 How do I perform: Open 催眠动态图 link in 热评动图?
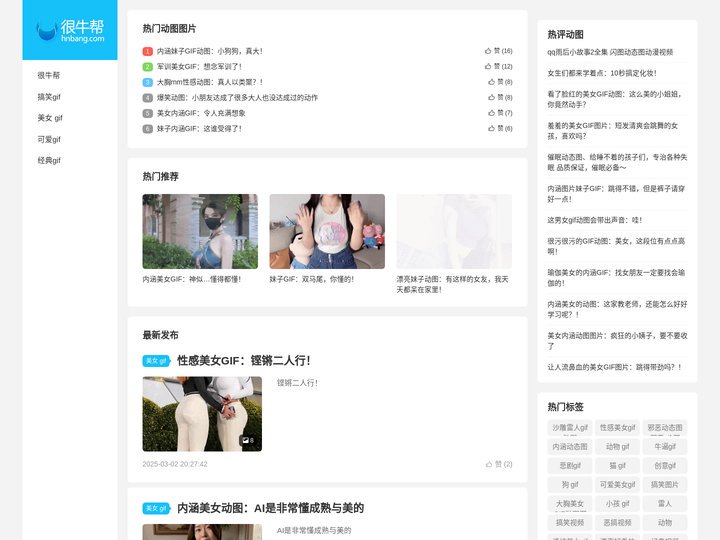617,163
